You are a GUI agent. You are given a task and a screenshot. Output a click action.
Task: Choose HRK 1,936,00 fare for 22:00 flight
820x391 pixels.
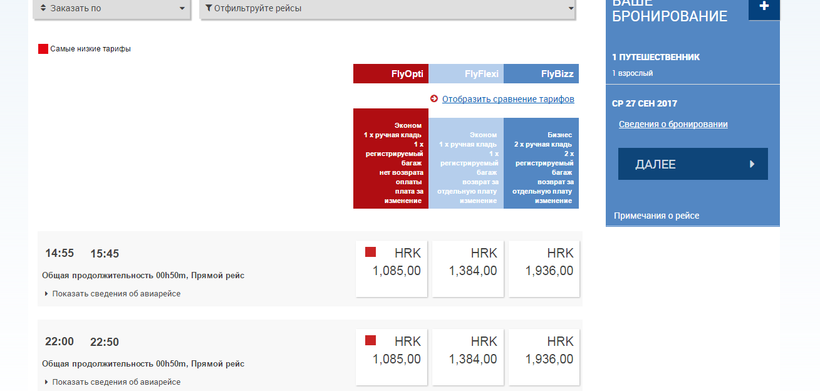pyautogui.click(x=544, y=357)
